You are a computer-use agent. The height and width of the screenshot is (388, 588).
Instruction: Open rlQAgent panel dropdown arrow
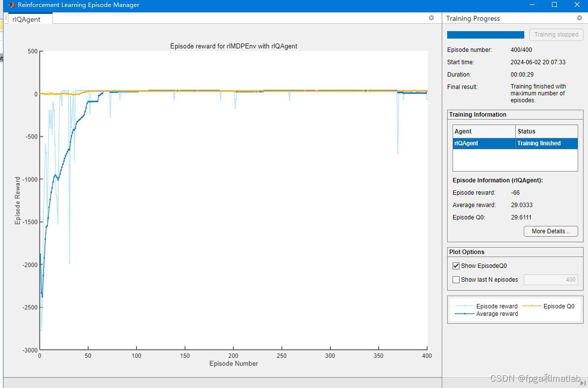pyautogui.click(x=431, y=18)
